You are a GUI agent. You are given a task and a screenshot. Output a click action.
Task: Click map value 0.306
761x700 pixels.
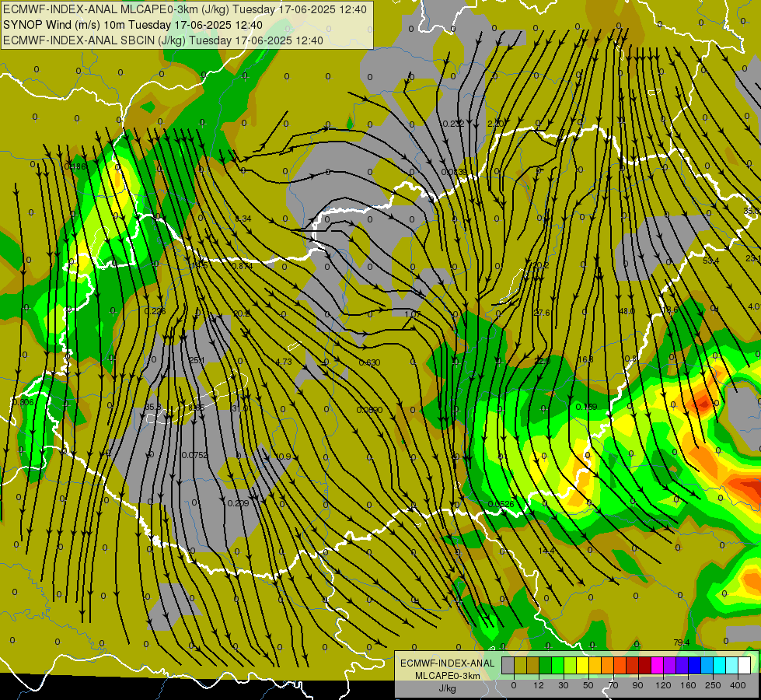23,402
